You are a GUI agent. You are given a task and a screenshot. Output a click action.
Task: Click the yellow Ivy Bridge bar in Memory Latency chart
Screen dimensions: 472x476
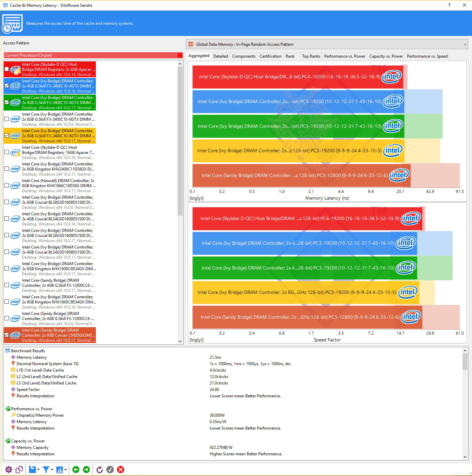coord(299,151)
